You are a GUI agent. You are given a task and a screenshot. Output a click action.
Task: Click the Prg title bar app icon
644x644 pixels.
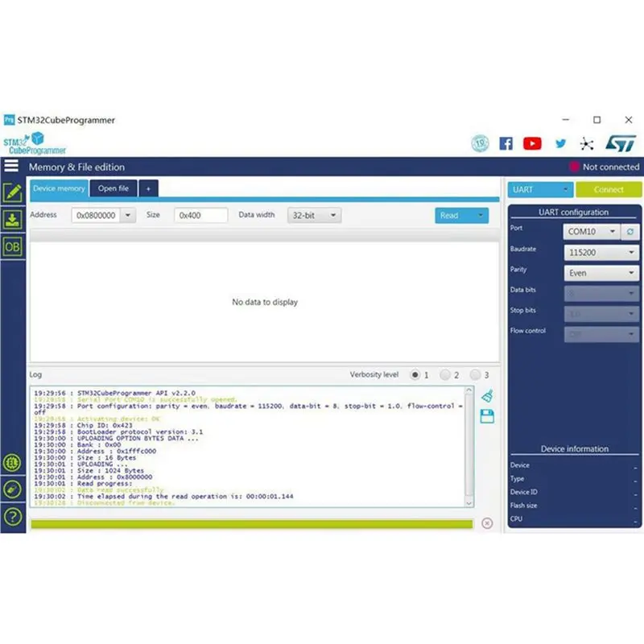click(x=9, y=120)
